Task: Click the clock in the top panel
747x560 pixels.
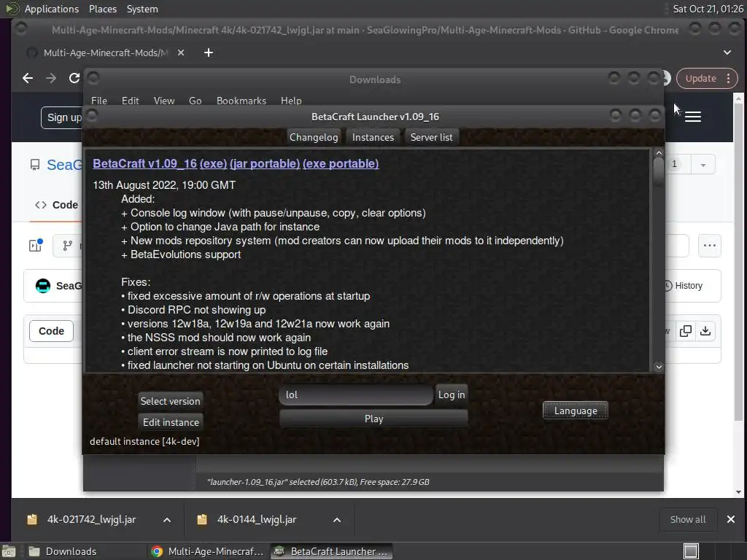Action: (x=708, y=9)
